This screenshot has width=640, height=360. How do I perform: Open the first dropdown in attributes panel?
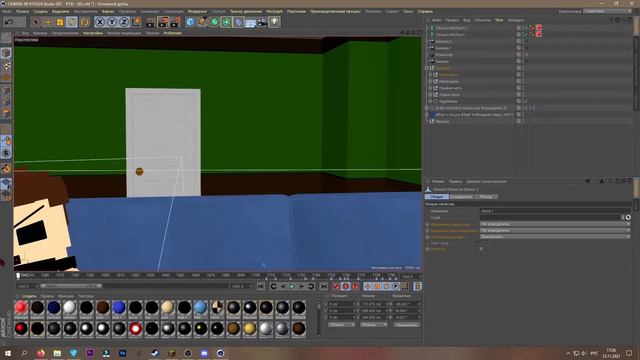click(x=555, y=224)
